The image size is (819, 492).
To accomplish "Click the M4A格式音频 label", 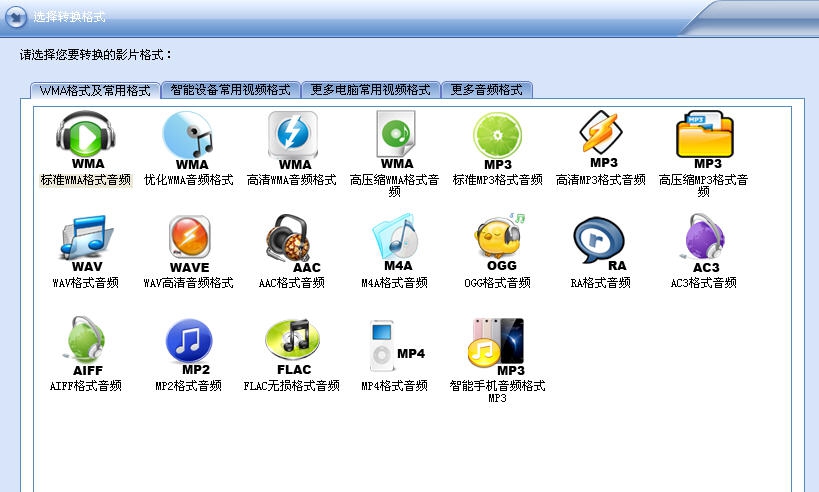I will 394,283.
